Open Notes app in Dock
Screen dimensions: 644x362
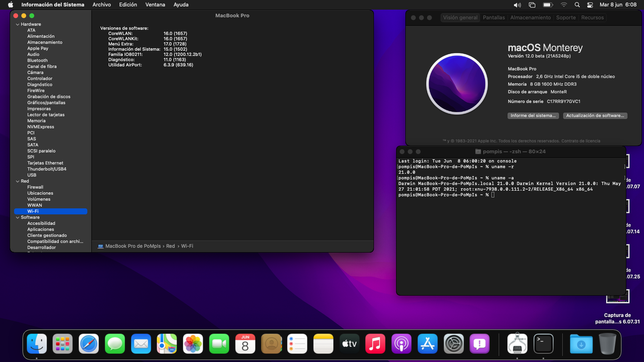(x=324, y=344)
